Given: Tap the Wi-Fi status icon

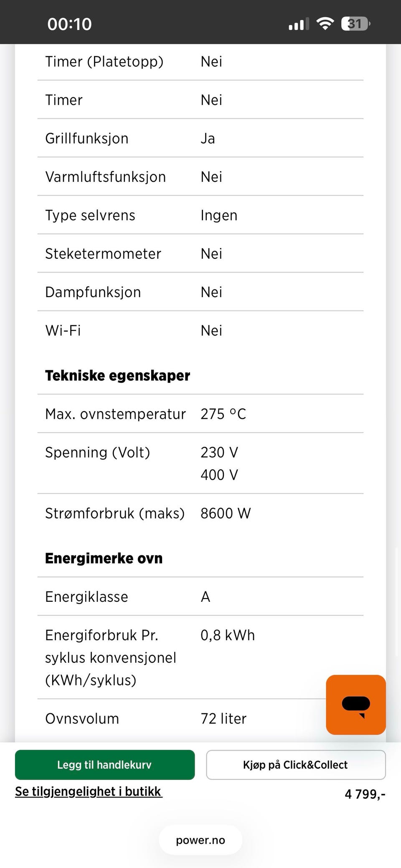Looking at the screenshot, I should click(325, 23).
